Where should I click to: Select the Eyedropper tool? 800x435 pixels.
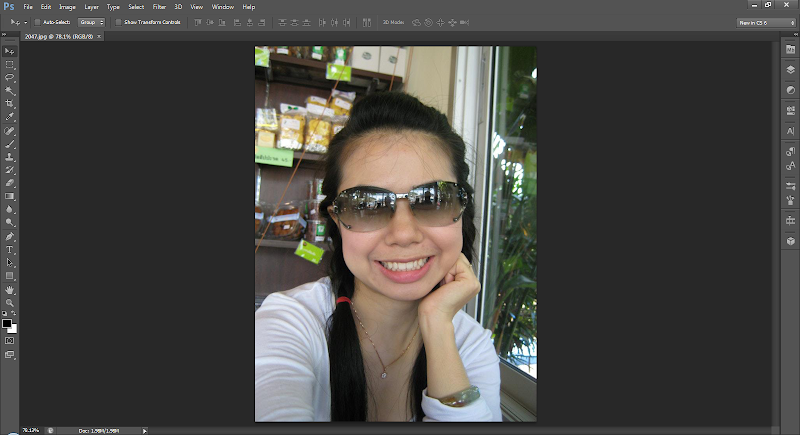point(10,117)
